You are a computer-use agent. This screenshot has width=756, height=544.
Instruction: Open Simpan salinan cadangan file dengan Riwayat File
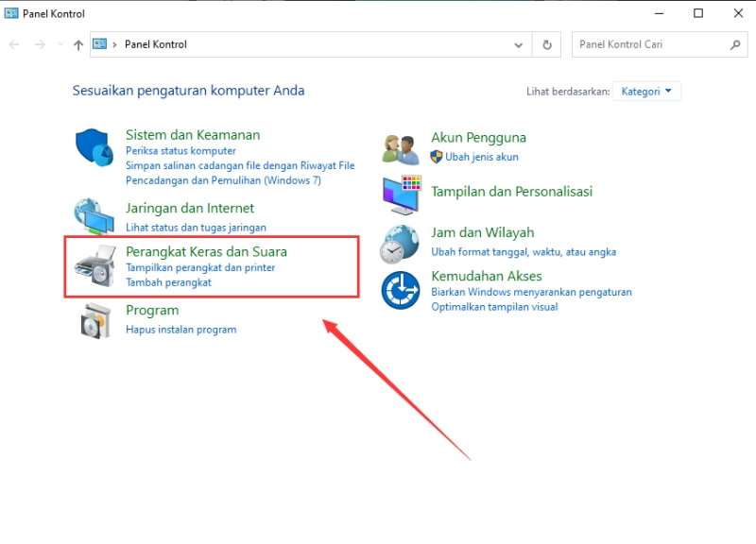coord(240,166)
